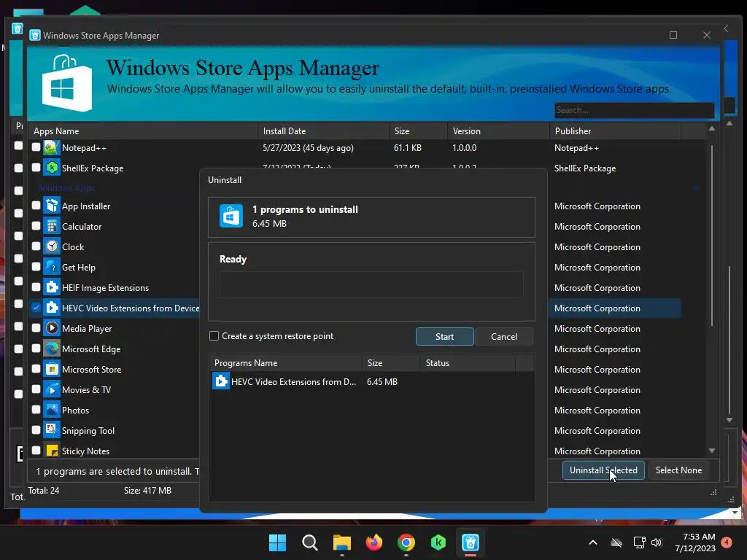Check the App Installer checkbox
This screenshot has height=560, width=747.
tap(36, 206)
